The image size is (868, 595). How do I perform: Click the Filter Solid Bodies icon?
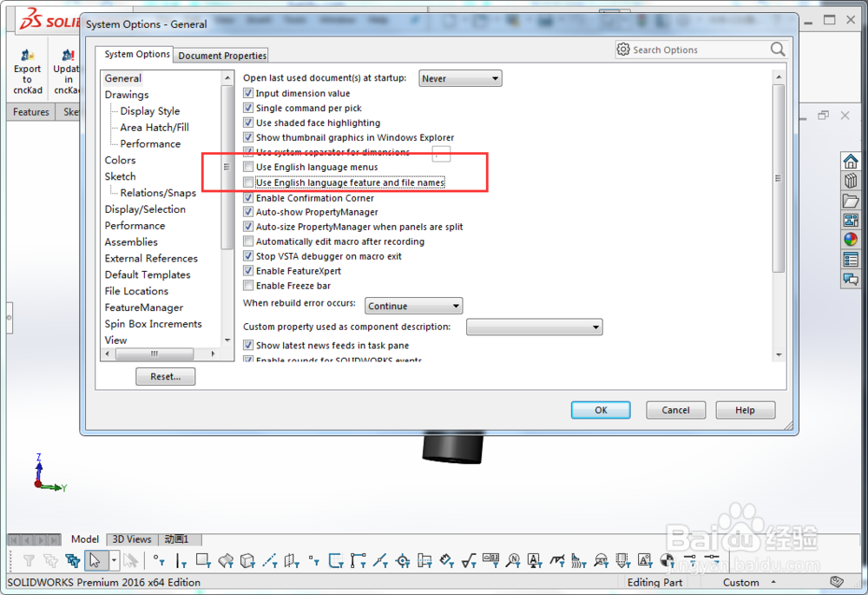[247, 561]
